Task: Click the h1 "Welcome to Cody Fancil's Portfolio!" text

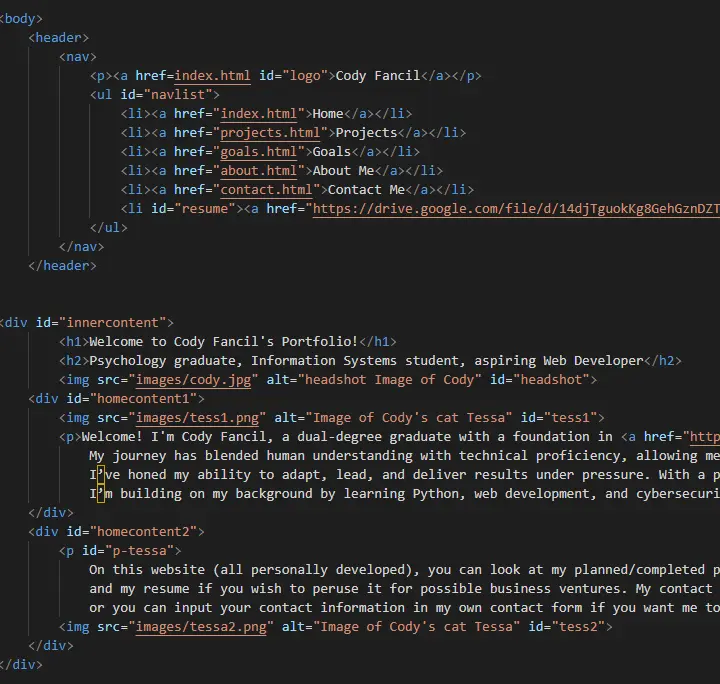Action: [x=224, y=342]
